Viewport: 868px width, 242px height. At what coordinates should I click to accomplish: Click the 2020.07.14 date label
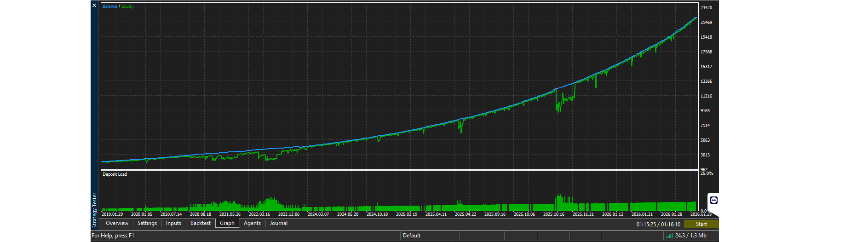point(171,214)
